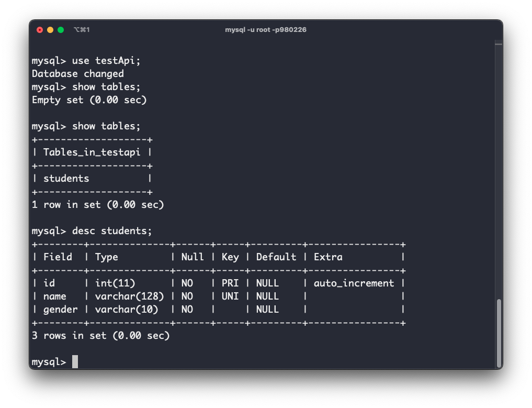Click the window title "mysql -u root -p980226"
This screenshot has height=408, width=532.
coord(266,30)
